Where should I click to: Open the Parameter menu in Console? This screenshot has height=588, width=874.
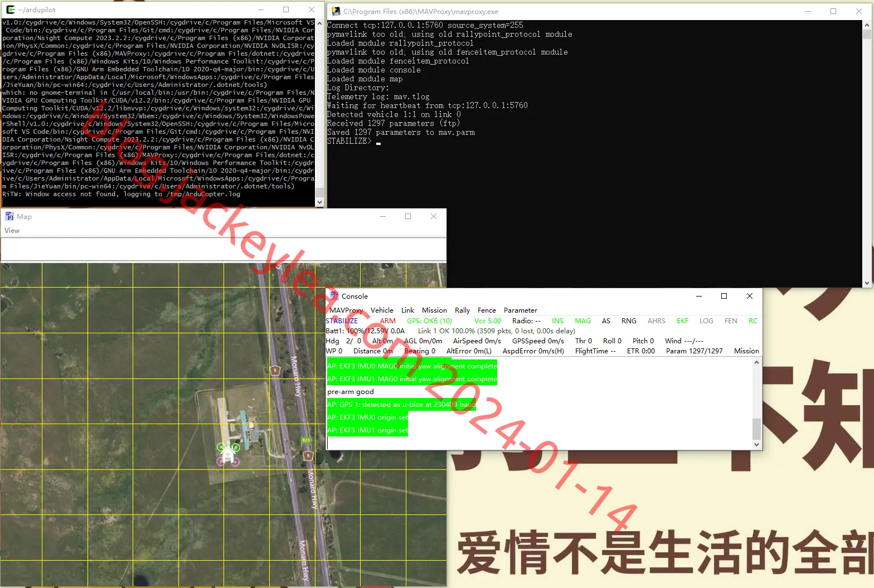[521, 310]
